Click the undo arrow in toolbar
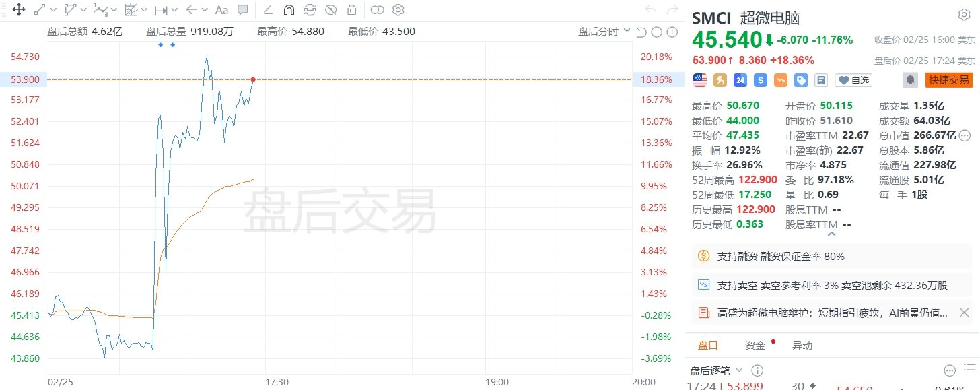Screen dimensions: 980x390 point(650,10)
